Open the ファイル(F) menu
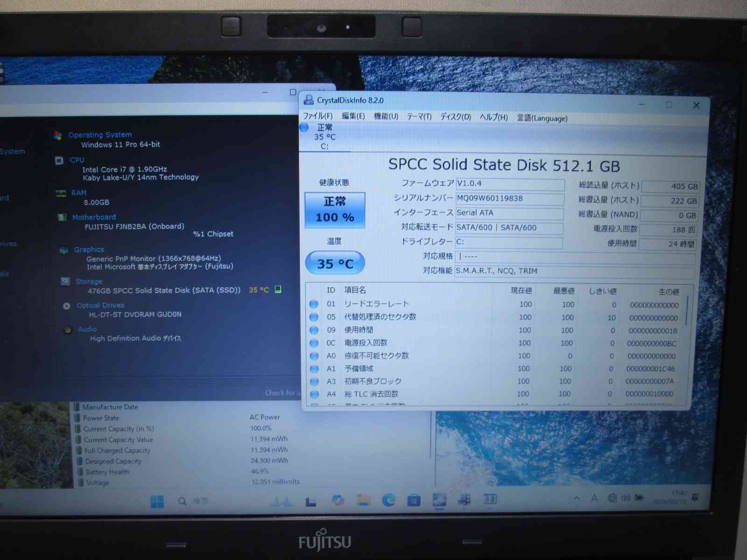 click(x=317, y=116)
